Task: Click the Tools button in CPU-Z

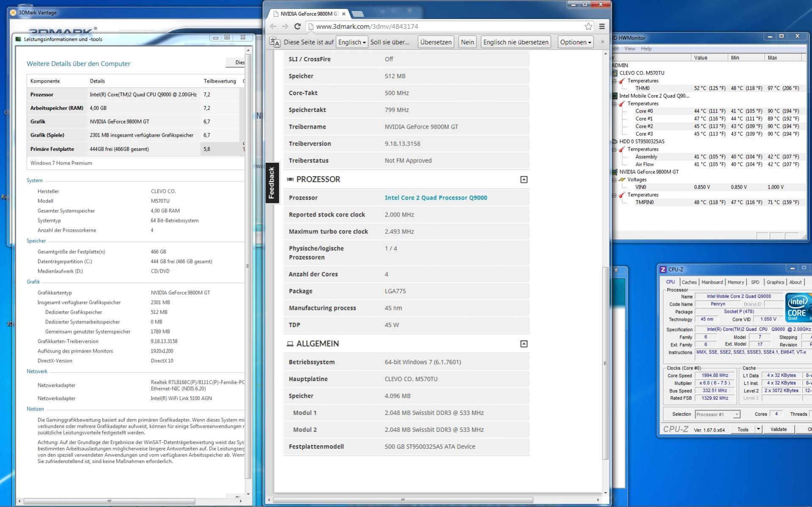Action: point(743,429)
